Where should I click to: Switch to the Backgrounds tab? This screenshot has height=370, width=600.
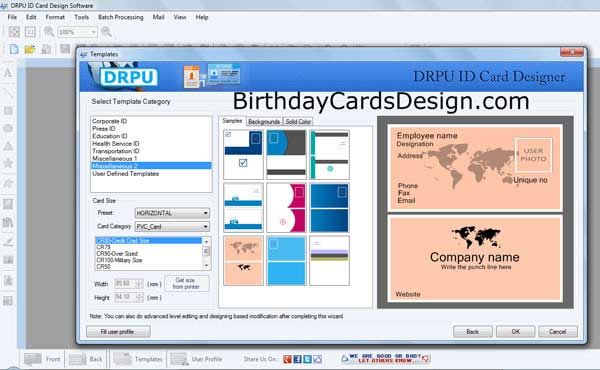click(x=264, y=122)
